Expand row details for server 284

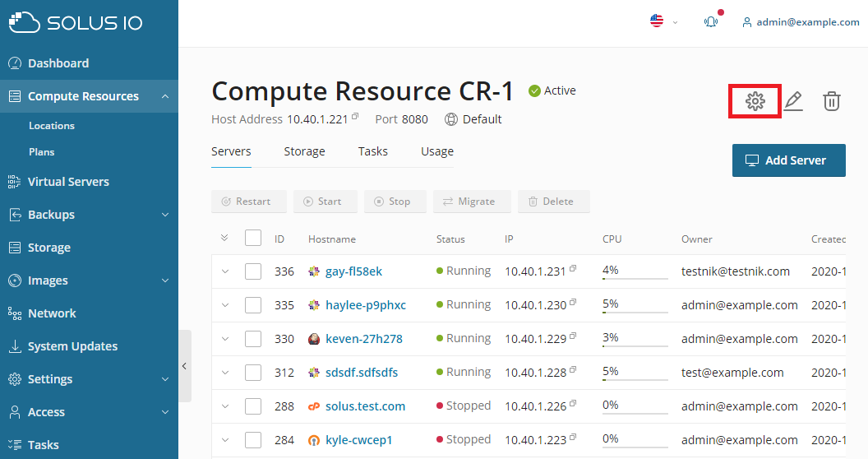[224, 441]
